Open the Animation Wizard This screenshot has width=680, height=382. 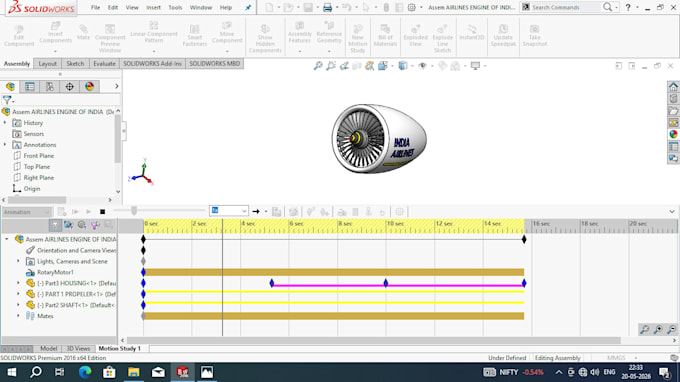(294, 212)
